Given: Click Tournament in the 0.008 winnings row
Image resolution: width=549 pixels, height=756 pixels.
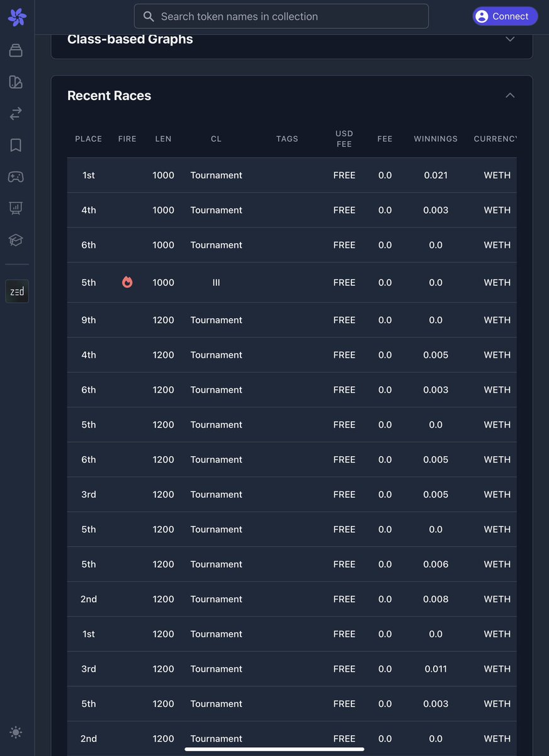Looking at the screenshot, I should pyautogui.click(x=216, y=599).
